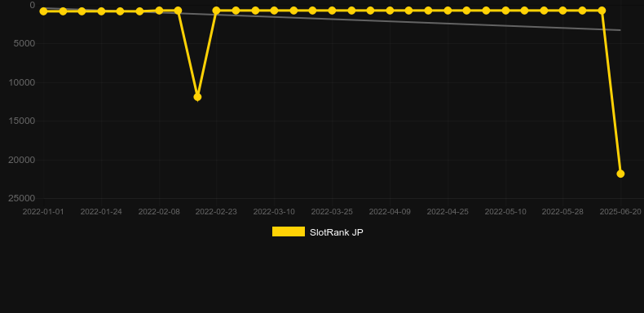Click the data point above 2022-03-10

(274, 11)
